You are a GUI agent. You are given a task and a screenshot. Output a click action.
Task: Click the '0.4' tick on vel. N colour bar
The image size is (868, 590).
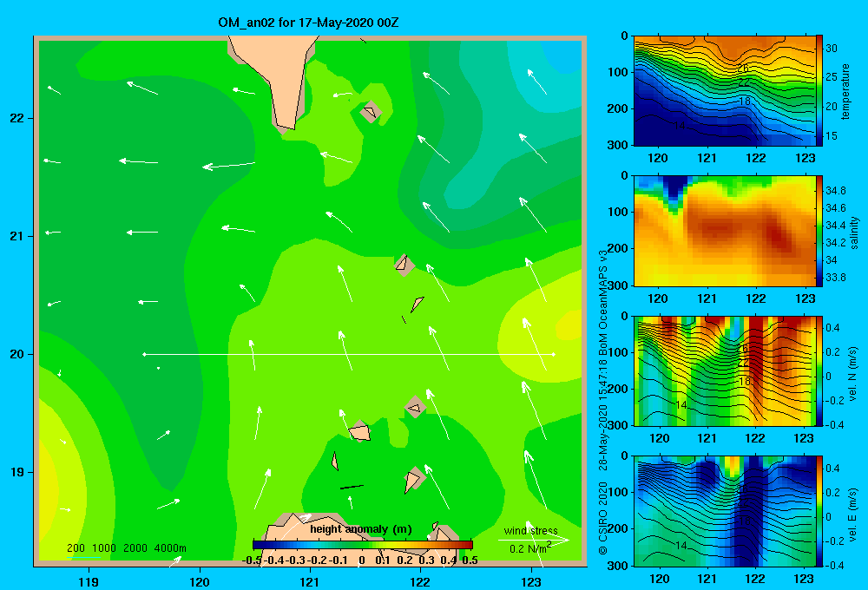[x=832, y=328]
